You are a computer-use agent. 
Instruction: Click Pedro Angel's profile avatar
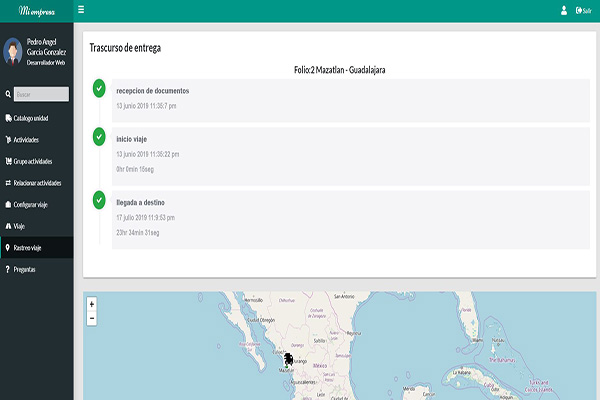pyautogui.click(x=13, y=50)
